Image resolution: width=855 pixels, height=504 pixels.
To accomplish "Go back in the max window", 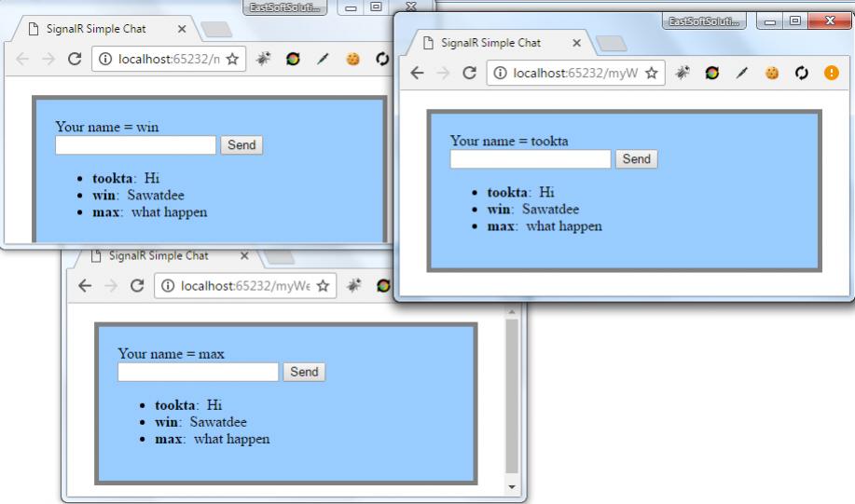I will coord(85,285).
